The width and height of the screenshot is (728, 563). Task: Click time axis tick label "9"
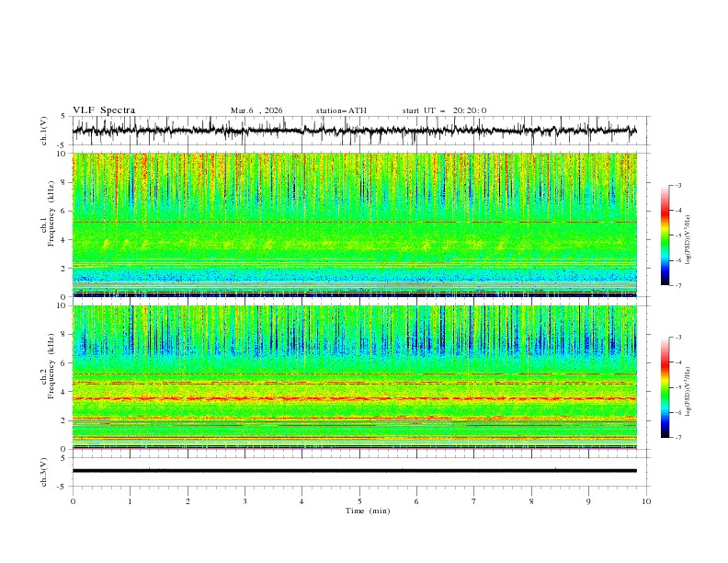(x=588, y=501)
